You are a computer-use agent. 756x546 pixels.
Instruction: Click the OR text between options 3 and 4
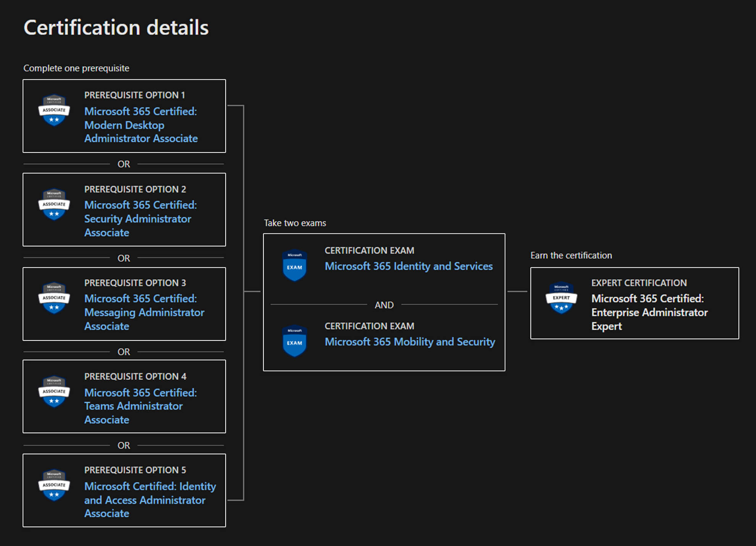pyautogui.click(x=124, y=352)
